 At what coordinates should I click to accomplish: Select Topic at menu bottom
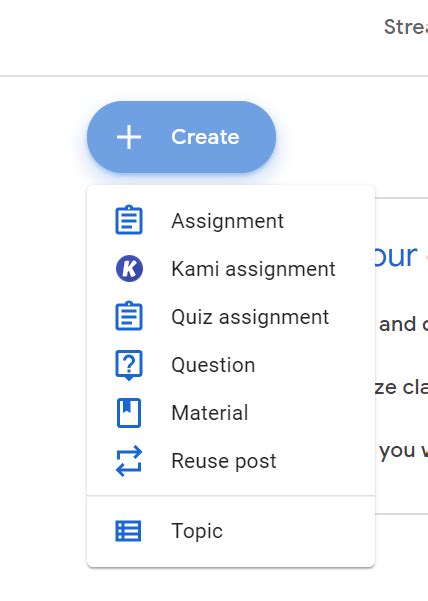point(231,531)
